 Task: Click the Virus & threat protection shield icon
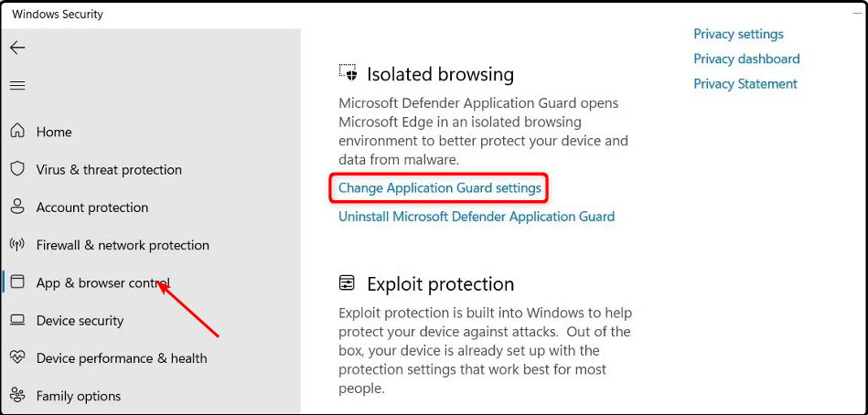(17, 169)
